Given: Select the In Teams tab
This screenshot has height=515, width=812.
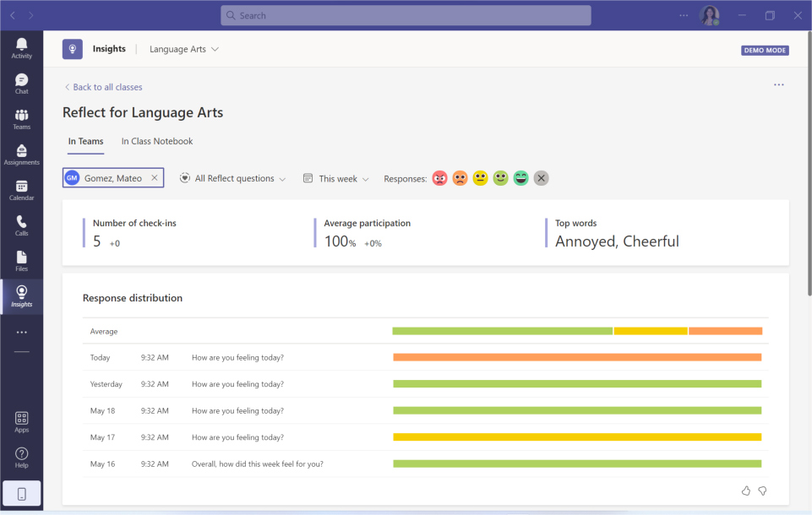Looking at the screenshot, I should (x=85, y=141).
